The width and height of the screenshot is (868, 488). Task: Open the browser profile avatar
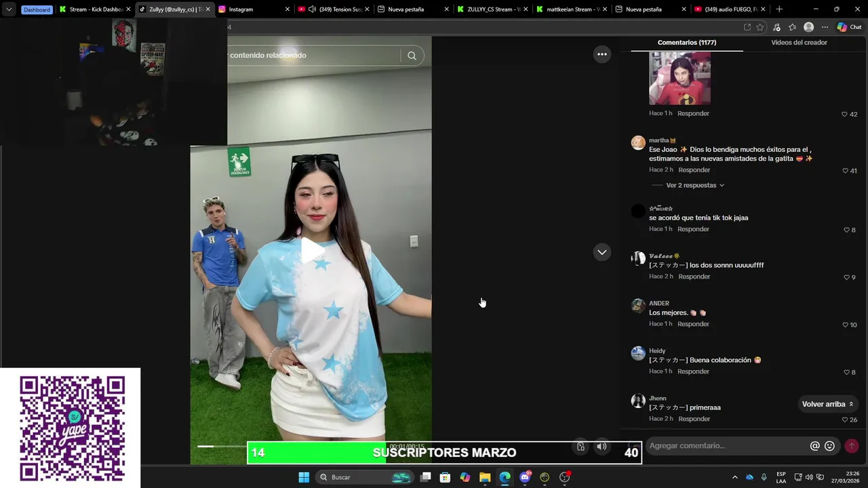(808, 27)
